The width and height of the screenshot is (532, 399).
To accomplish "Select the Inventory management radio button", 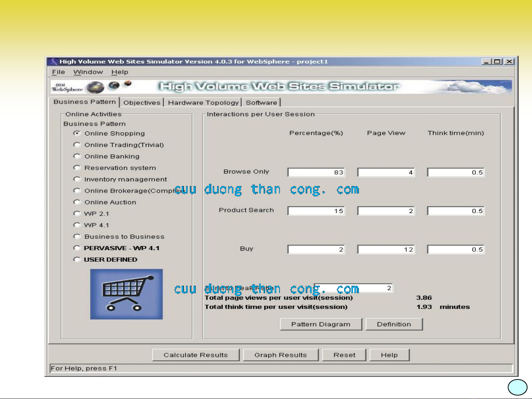I will tap(77, 179).
